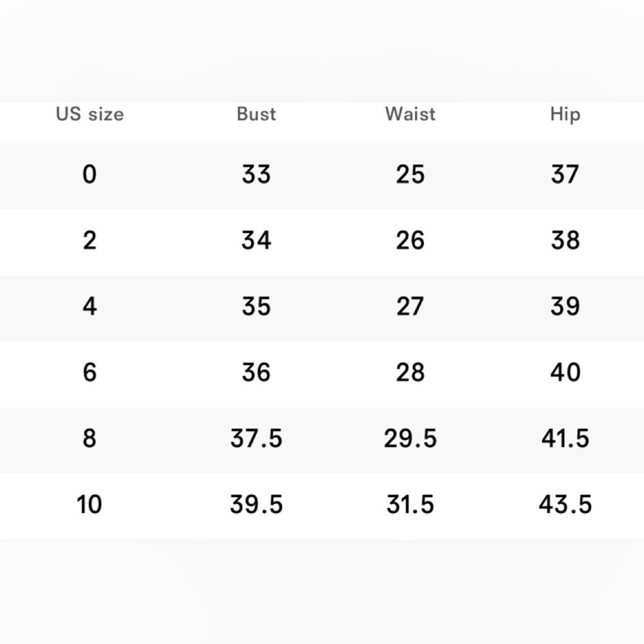Click US size 0 cell
Viewport: 644px width, 644px height.
point(90,174)
